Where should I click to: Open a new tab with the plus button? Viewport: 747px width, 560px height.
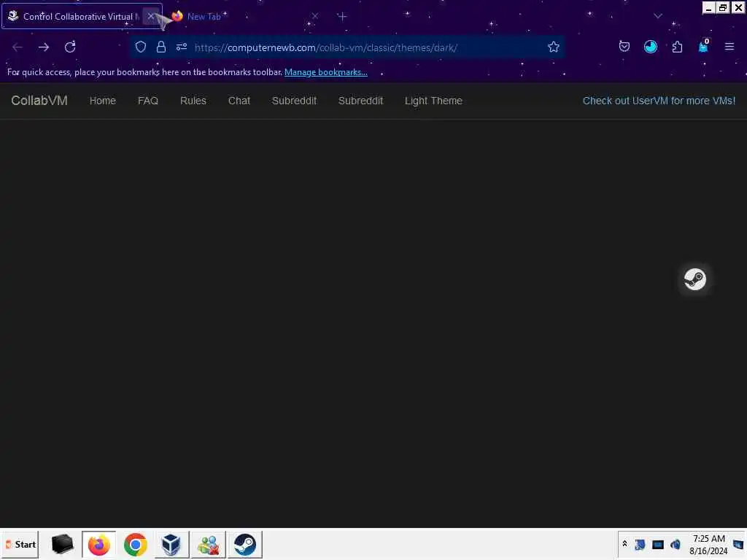(x=342, y=16)
